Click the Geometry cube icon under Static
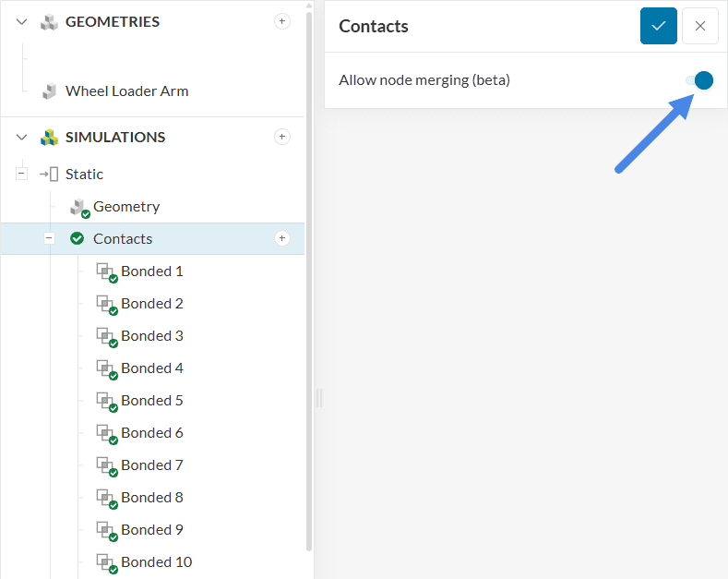Image resolution: width=728 pixels, height=579 pixels. 78,207
